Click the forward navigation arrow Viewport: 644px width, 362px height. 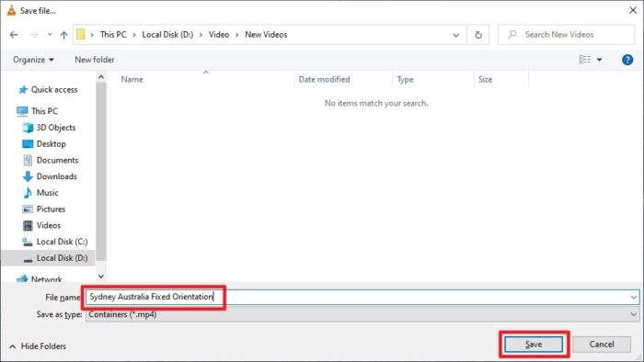click(34, 35)
